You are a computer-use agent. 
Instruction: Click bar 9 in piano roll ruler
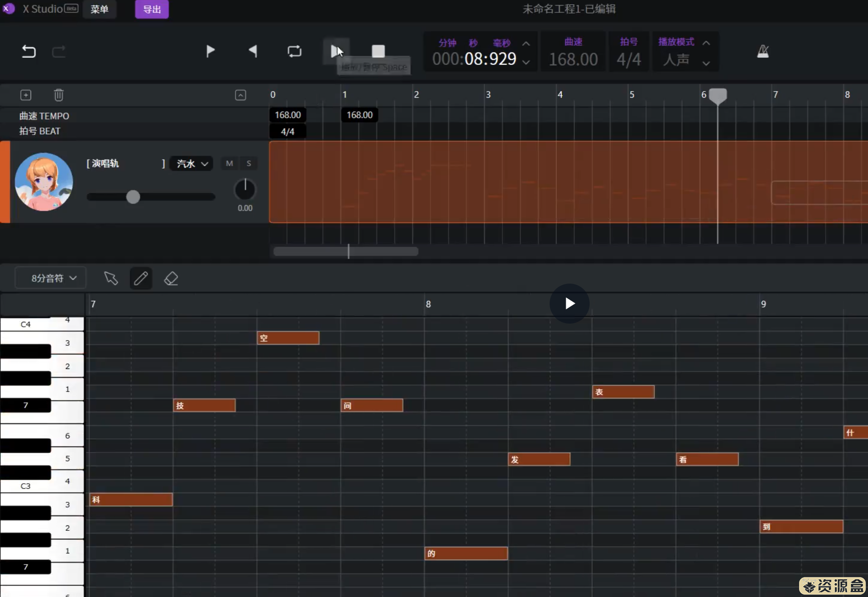tap(763, 304)
